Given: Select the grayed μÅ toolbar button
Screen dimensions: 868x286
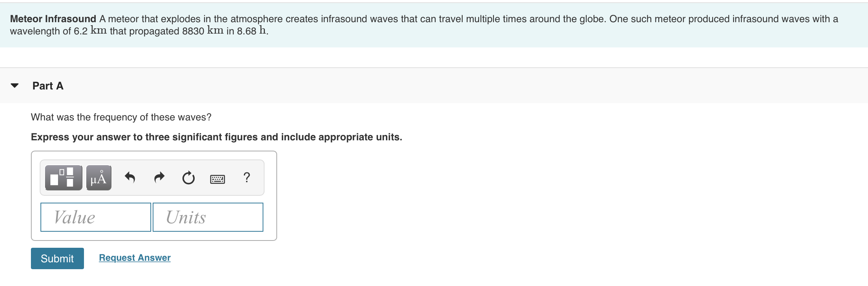Looking at the screenshot, I should (98, 177).
